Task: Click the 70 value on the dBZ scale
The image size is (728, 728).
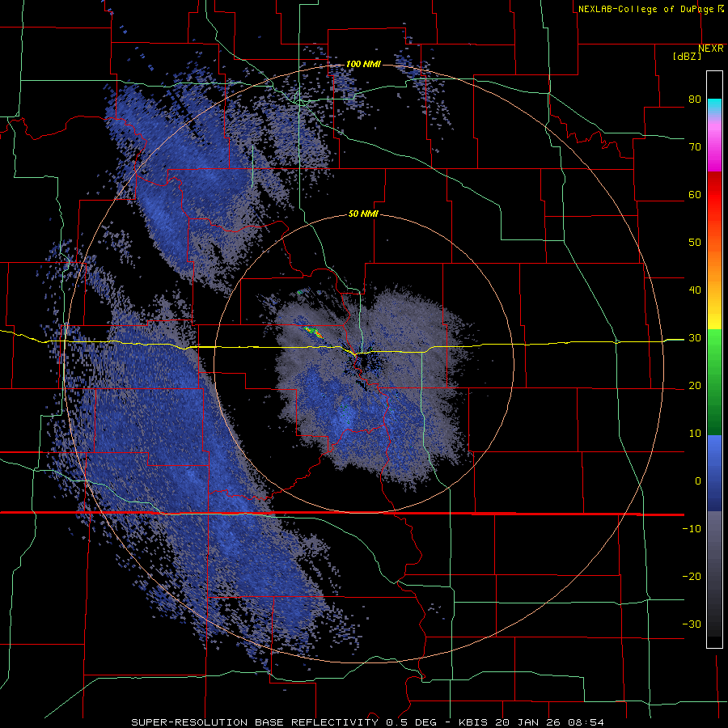Action: (695, 146)
